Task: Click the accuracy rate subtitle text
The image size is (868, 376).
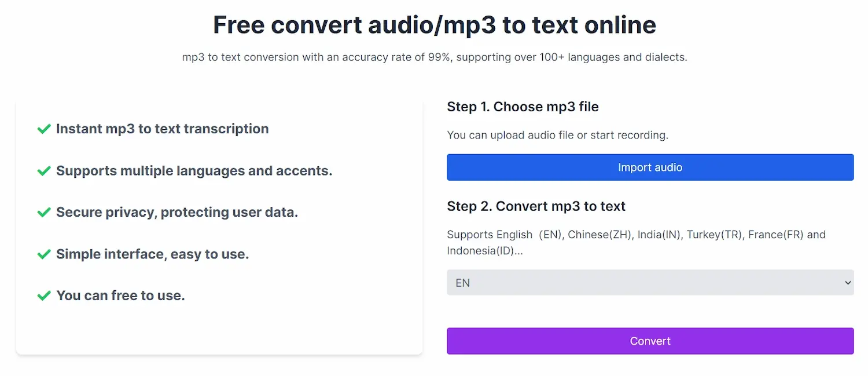Action: coord(434,57)
